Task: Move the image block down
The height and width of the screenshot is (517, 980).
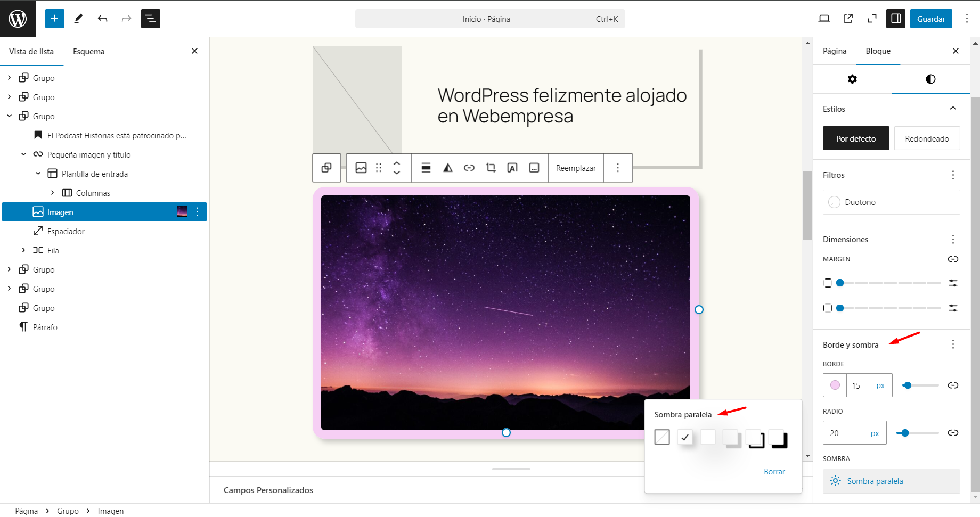Action: tap(397, 173)
